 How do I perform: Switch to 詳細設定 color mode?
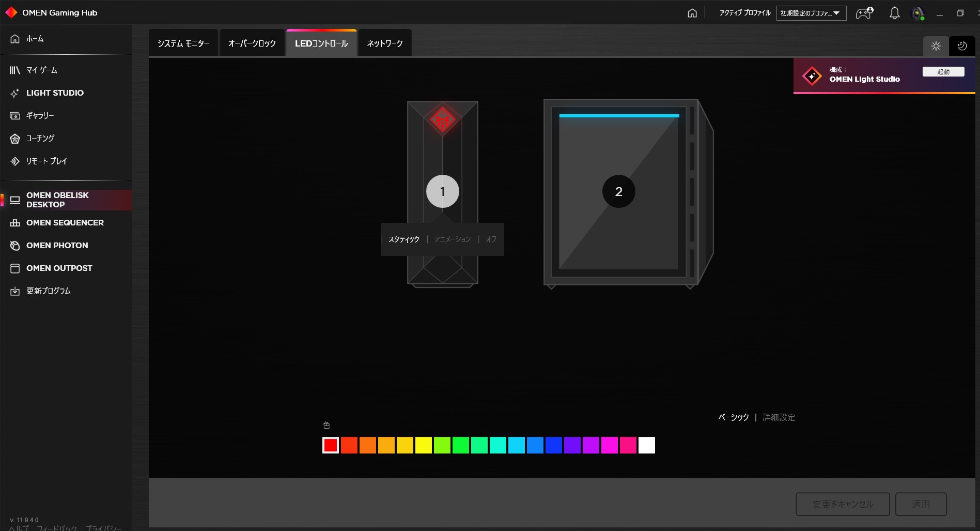click(779, 417)
